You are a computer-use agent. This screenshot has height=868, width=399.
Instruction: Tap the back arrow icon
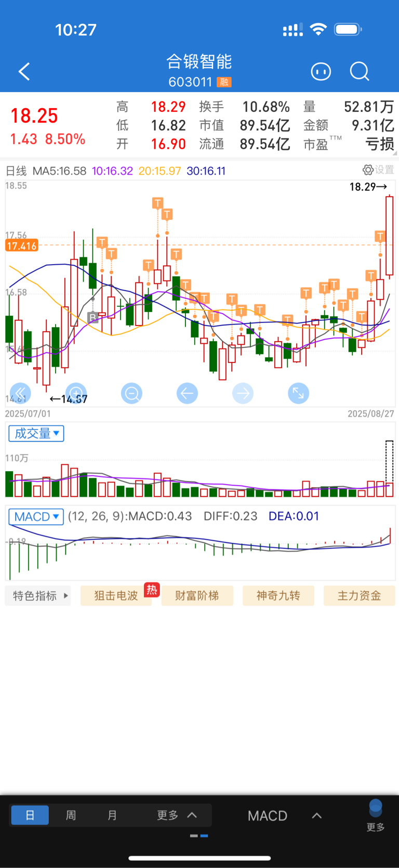[x=24, y=72]
